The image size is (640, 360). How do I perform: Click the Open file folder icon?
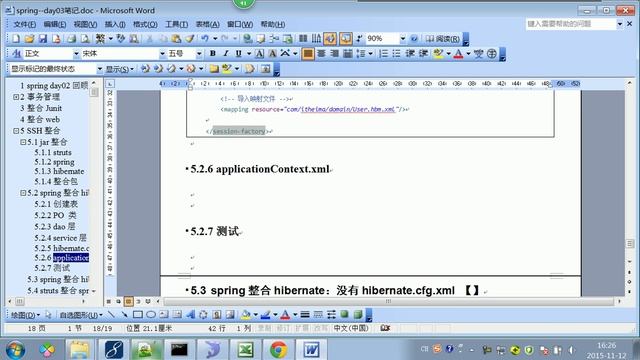(29, 39)
